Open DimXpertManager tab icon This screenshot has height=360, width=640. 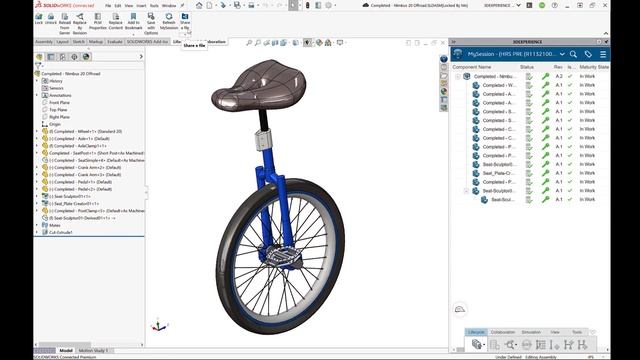74,57
